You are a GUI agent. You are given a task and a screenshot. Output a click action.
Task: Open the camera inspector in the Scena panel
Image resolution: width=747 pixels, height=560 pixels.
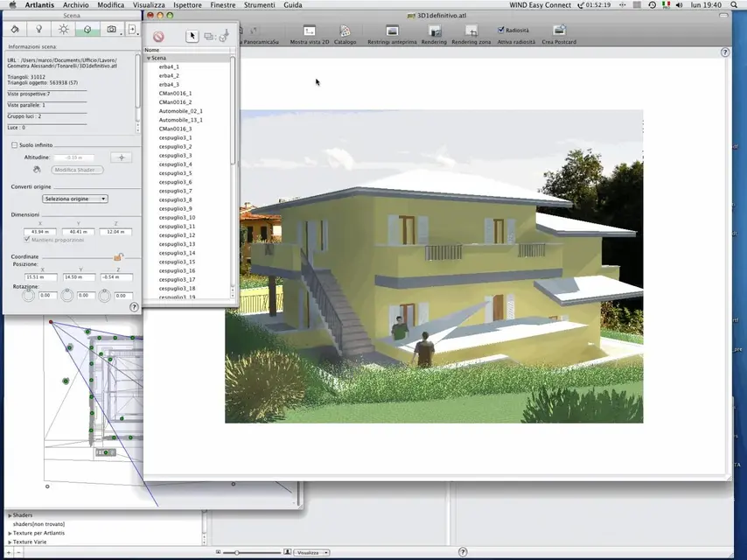(x=111, y=29)
